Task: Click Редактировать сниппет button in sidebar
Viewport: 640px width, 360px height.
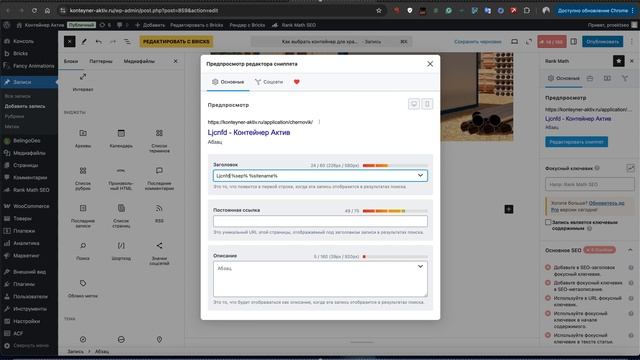Action: click(x=576, y=142)
